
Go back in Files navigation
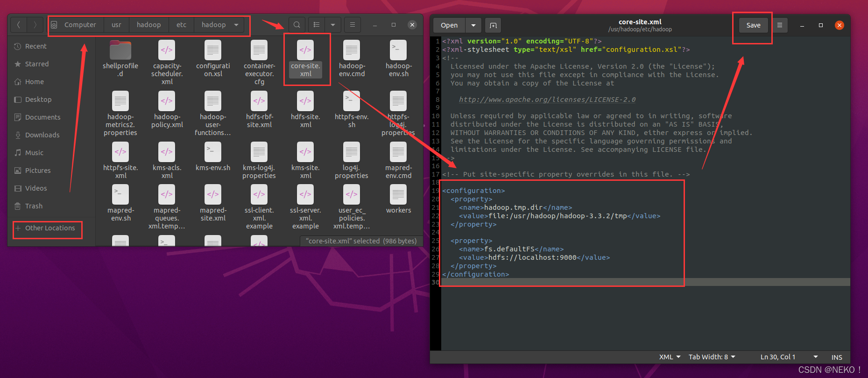click(x=19, y=25)
